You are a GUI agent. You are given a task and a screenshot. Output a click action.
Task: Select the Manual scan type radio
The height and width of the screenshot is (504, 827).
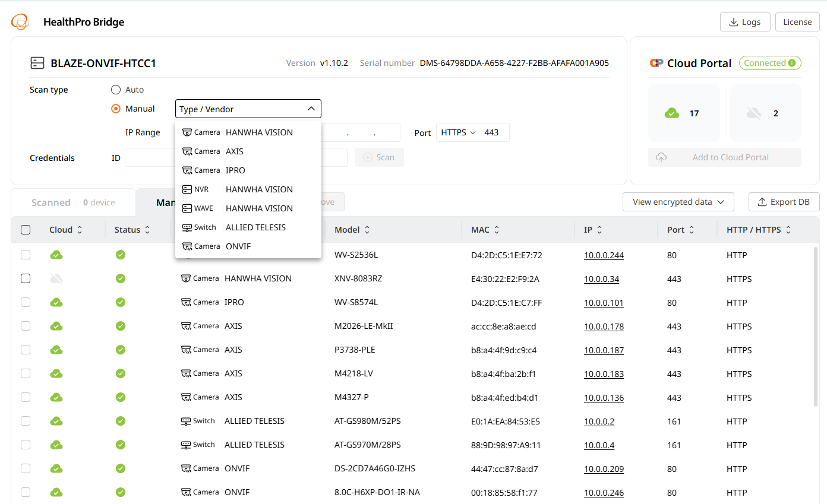tap(116, 109)
